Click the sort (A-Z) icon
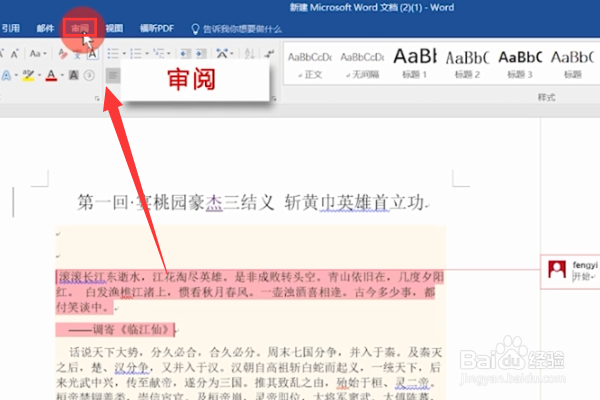 coord(249,54)
